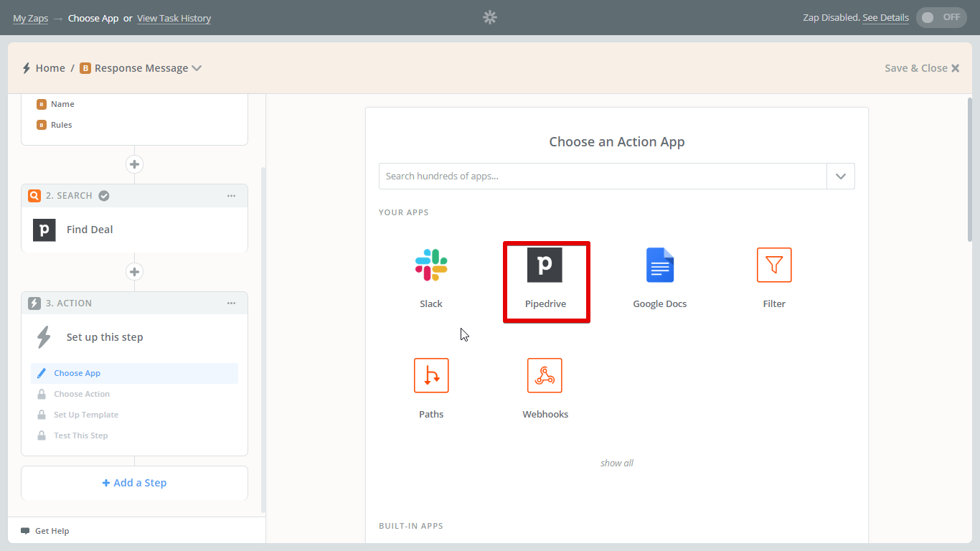The width and height of the screenshot is (980, 551).
Task: Click Home in the breadcrumb
Action: tap(50, 68)
